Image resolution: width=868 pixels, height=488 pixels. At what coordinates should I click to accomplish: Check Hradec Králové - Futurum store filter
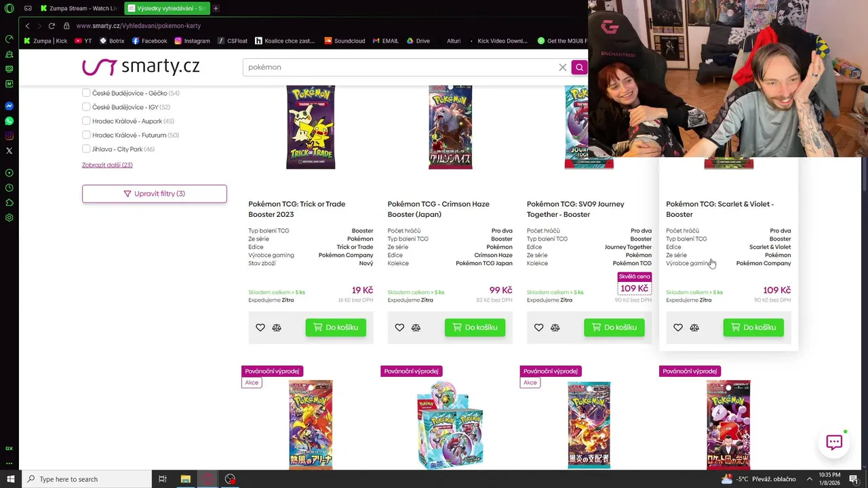pyautogui.click(x=86, y=136)
